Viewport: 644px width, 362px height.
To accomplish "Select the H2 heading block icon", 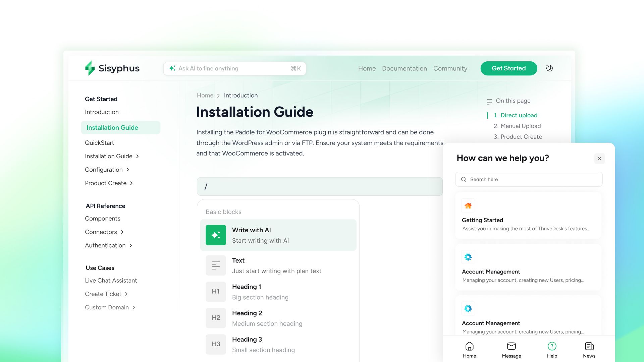I will 216,318.
